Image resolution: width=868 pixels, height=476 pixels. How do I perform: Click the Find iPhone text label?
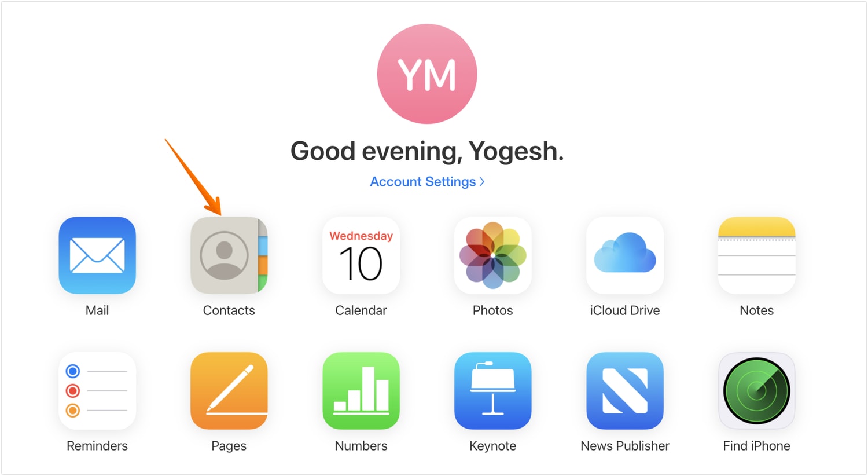click(757, 446)
